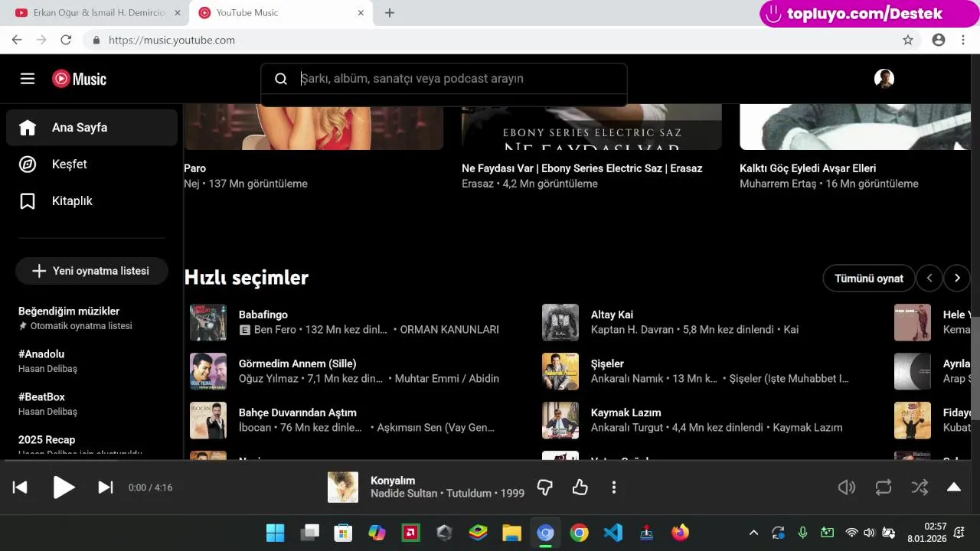Open the Muharrem Ertaş artist link
Screen dimensions: 980x551
pos(778,184)
